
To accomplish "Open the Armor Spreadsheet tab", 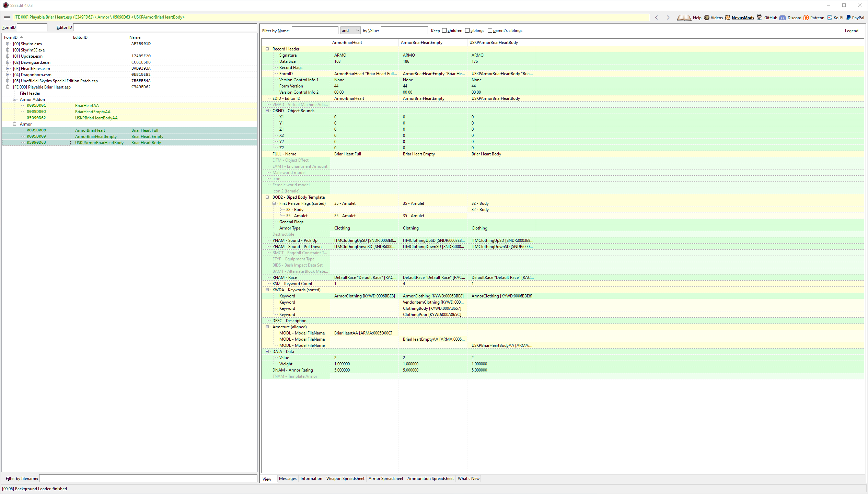I will pos(386,479).
